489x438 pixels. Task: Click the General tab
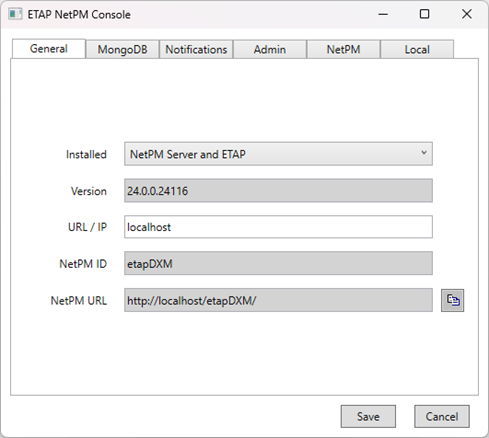pyautogui.click(x=49, y=49)
